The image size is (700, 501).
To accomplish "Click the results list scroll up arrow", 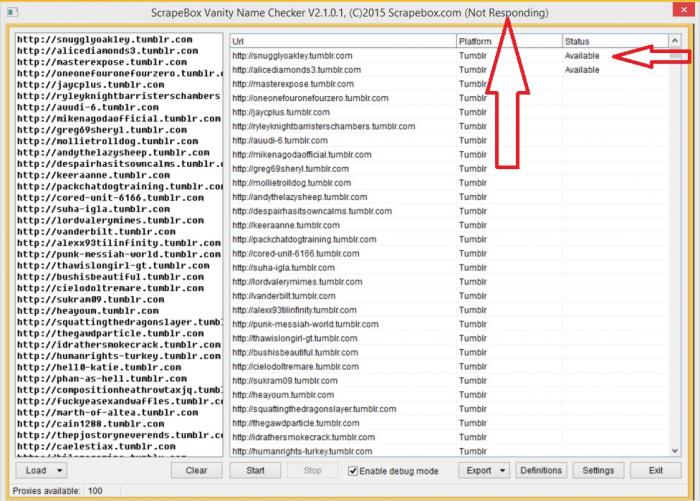I will [675, 41].
